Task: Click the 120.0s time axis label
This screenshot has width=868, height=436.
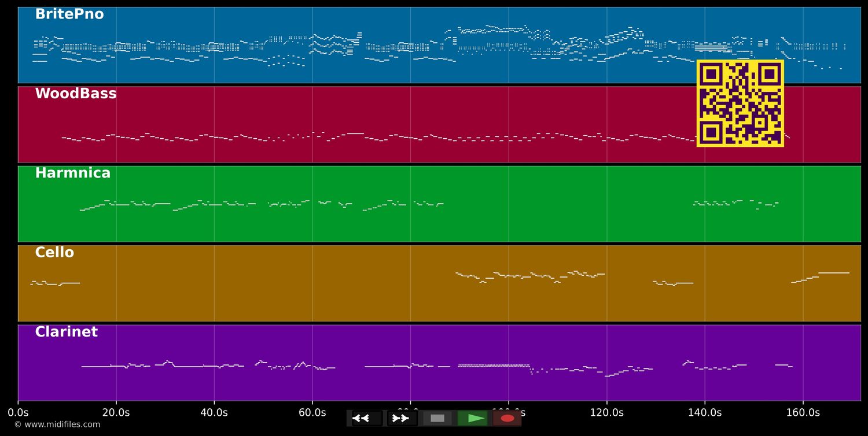Action: pyautogui.click(x=606, y=413)
